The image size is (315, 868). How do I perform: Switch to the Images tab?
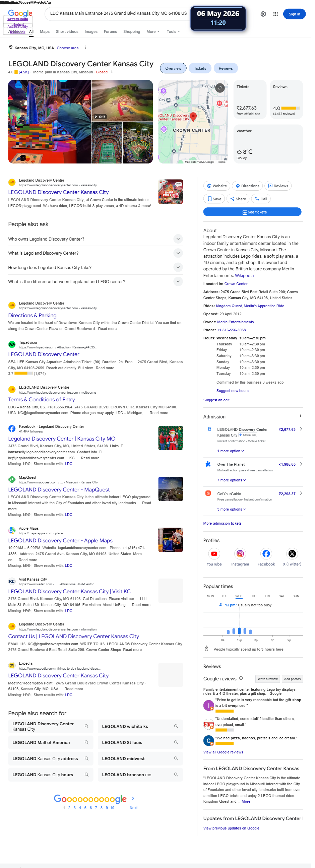(91, 32)
